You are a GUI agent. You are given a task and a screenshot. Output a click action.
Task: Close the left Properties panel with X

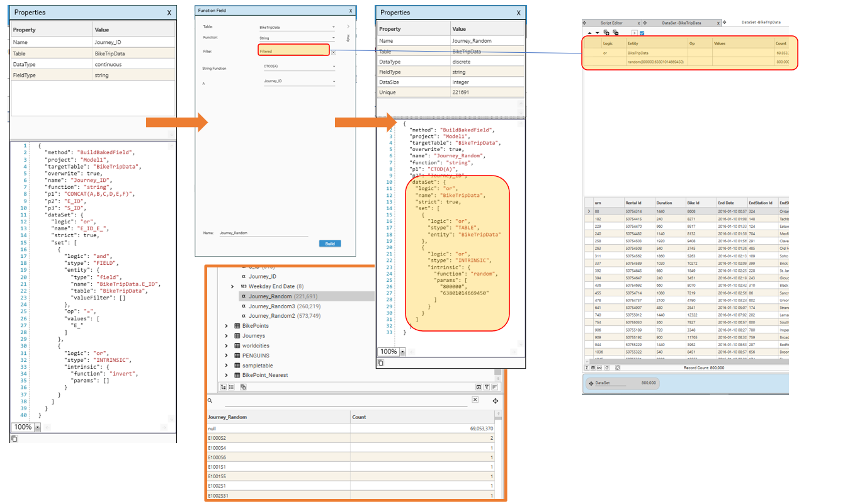click(169, 13)
